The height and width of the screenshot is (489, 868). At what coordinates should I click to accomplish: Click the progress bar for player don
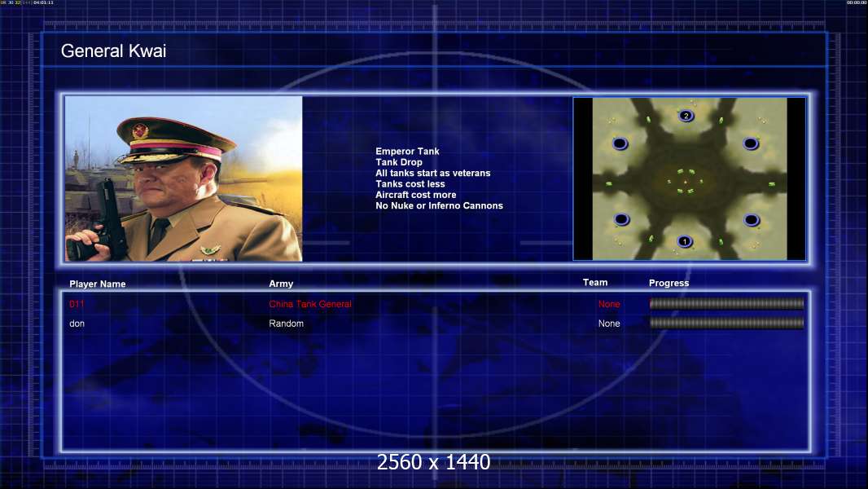[726, 323]
